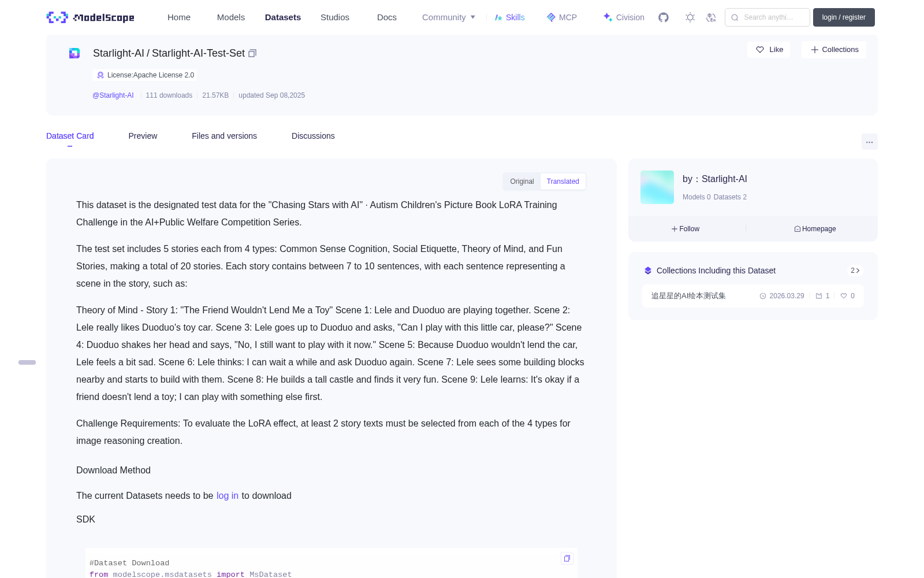Click the search magnifier icon
924x578 pixels.
tap(735, 17)
